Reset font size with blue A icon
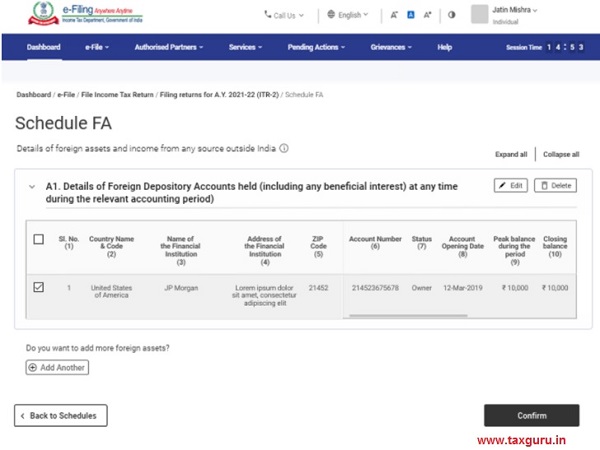 tap(411, 15)
